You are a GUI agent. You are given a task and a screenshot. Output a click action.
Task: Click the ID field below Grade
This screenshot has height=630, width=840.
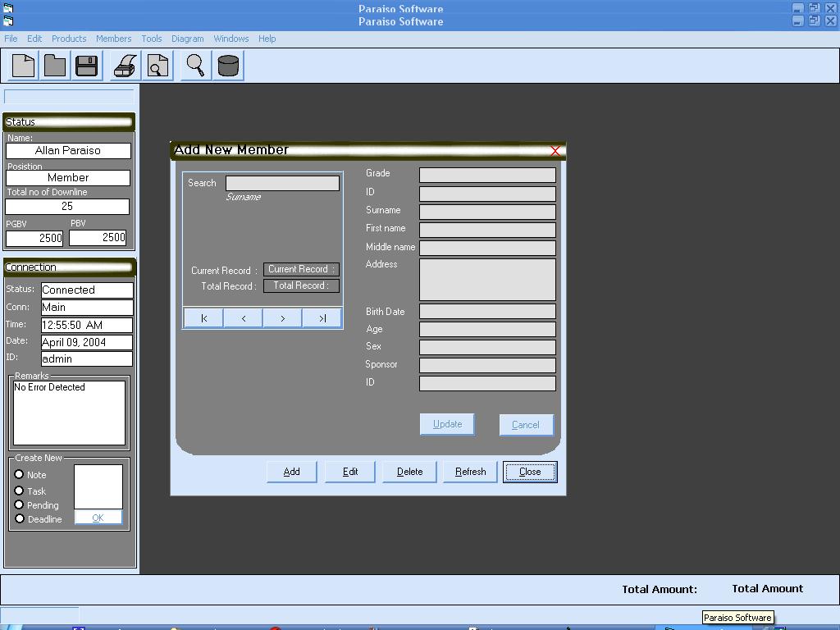coord(487,194)
